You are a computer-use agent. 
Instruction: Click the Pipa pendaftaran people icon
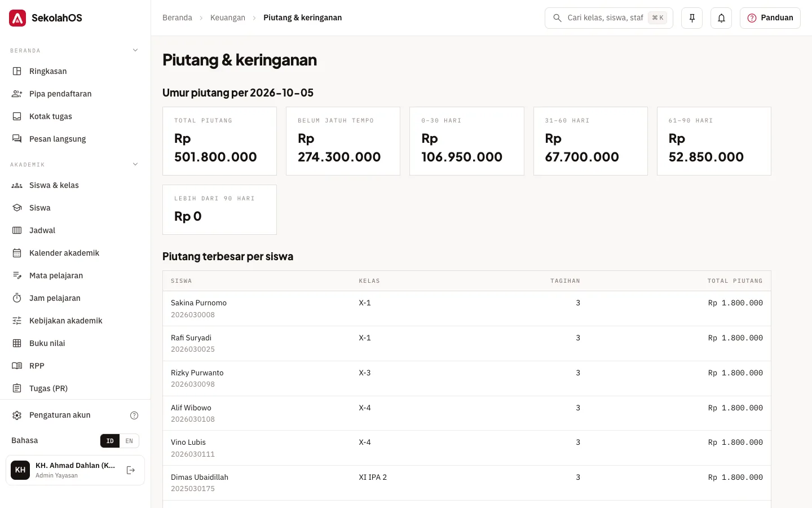[x=17, y=94]
